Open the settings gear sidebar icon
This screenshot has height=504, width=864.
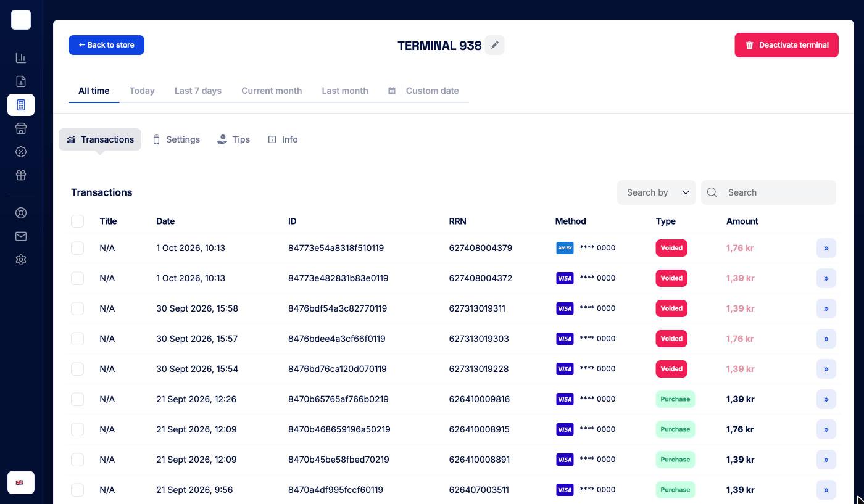20,260
